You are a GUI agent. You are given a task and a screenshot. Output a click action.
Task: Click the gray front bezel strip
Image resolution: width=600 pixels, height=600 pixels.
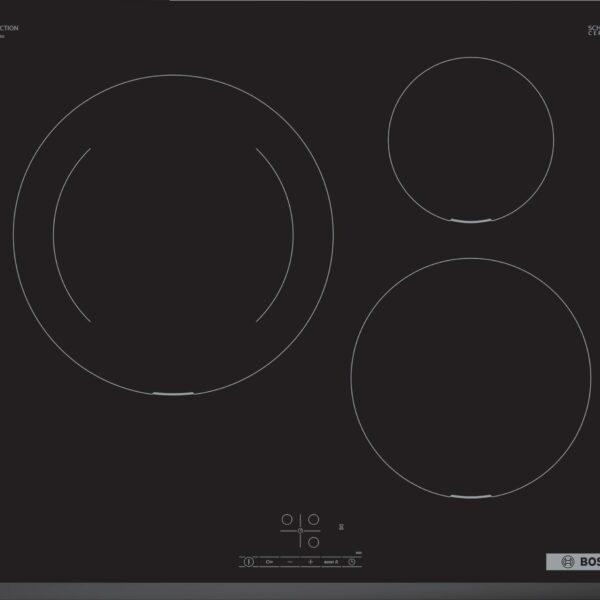300,590
